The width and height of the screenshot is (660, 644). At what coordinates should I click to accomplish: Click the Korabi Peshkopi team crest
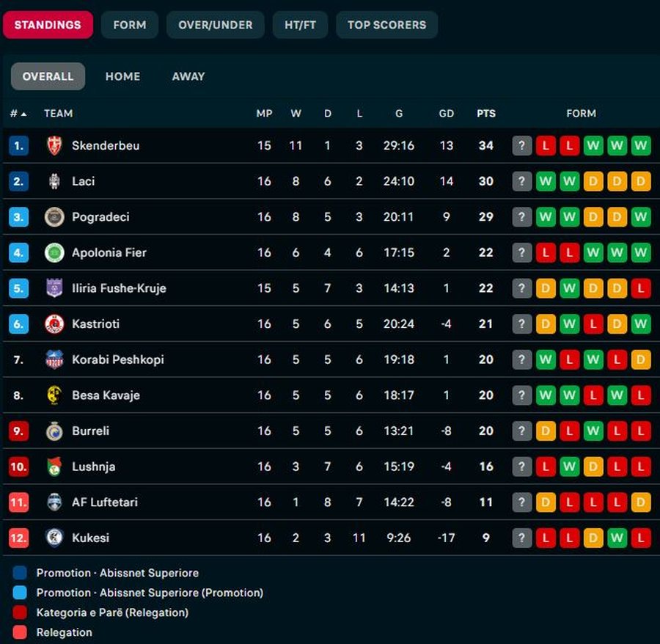[x=54, y=359]
